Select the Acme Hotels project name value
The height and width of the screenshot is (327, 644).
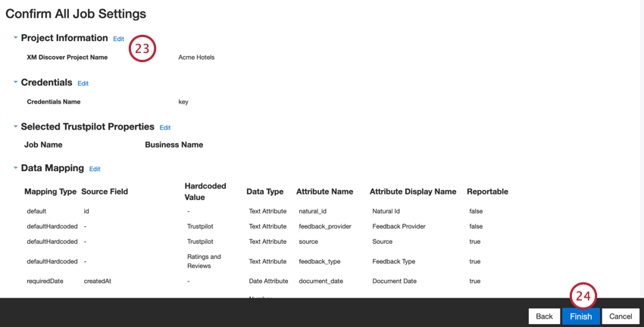(196, 58)
